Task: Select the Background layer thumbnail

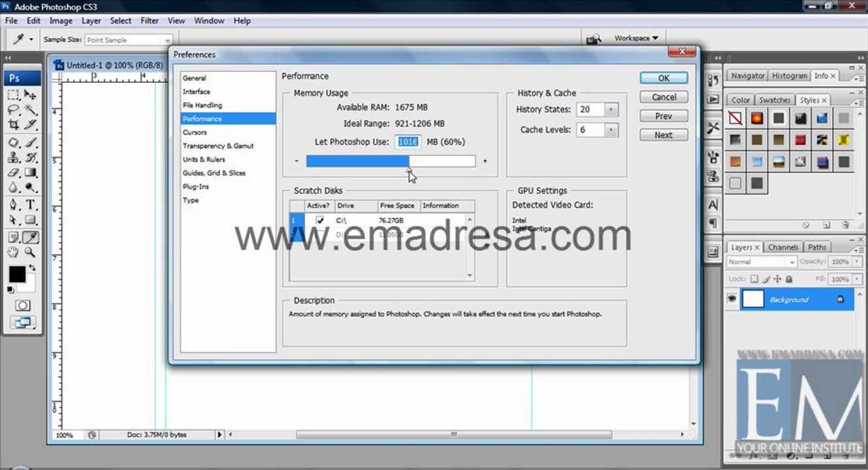Action: pyautogui.click(x=753, y=299)
